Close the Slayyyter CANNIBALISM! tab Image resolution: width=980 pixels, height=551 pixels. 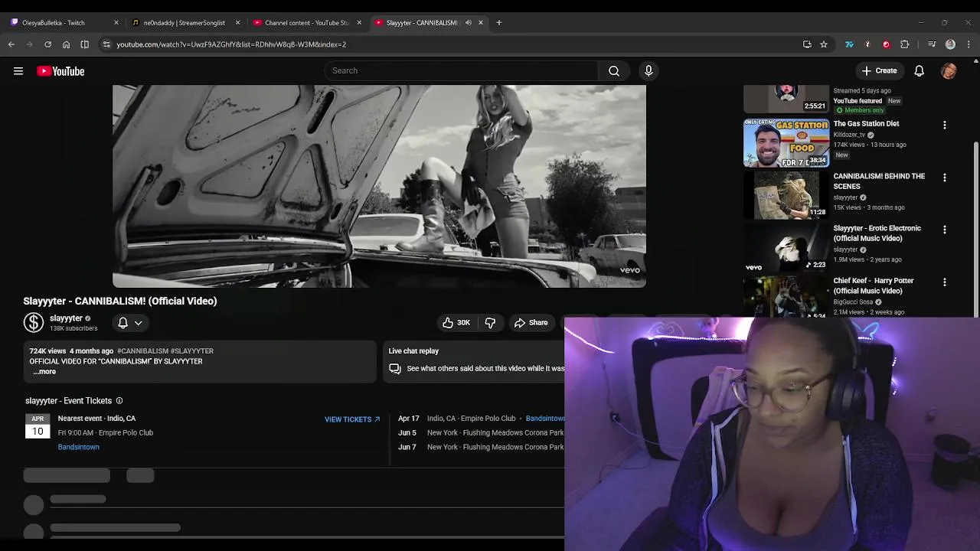coord(481,23)
